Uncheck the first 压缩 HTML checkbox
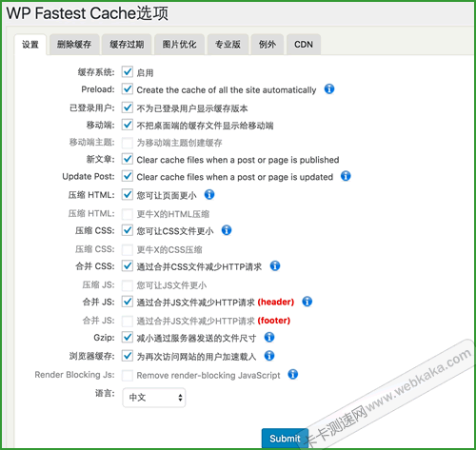This screenshot has height=450, width=476. 128,195
